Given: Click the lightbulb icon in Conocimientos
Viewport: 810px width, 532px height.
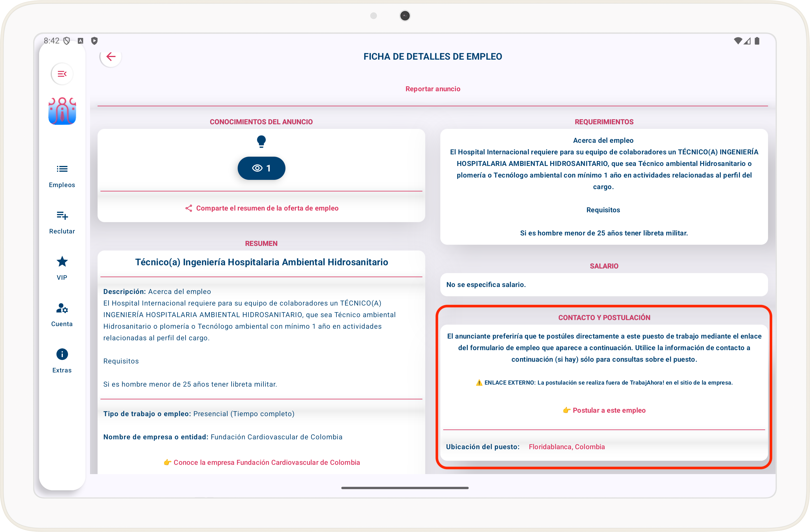Looking at the screenshot, I should pos(261,141).
